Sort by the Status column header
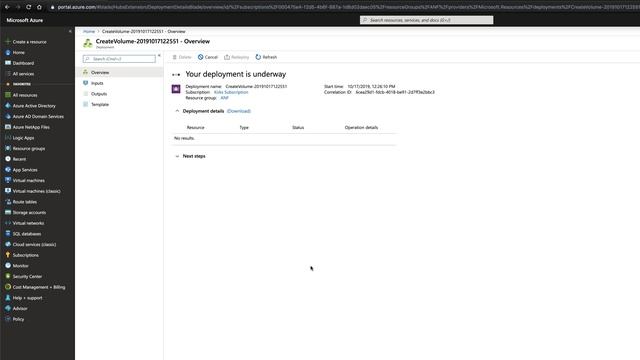 click(298, 127)
